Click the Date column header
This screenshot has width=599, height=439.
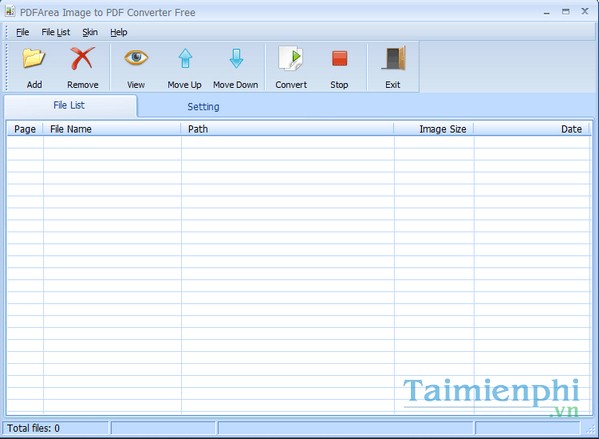tap(532, 129)
